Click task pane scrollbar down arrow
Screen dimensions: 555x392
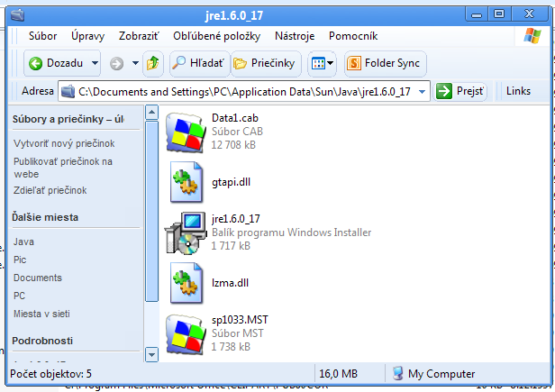151,354
